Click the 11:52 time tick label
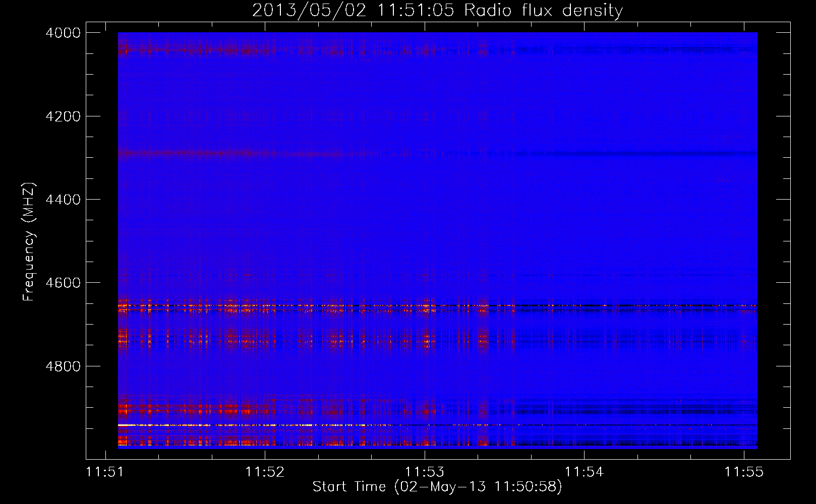The width and height of the screenshot is (816, 504). click(265, 472)
